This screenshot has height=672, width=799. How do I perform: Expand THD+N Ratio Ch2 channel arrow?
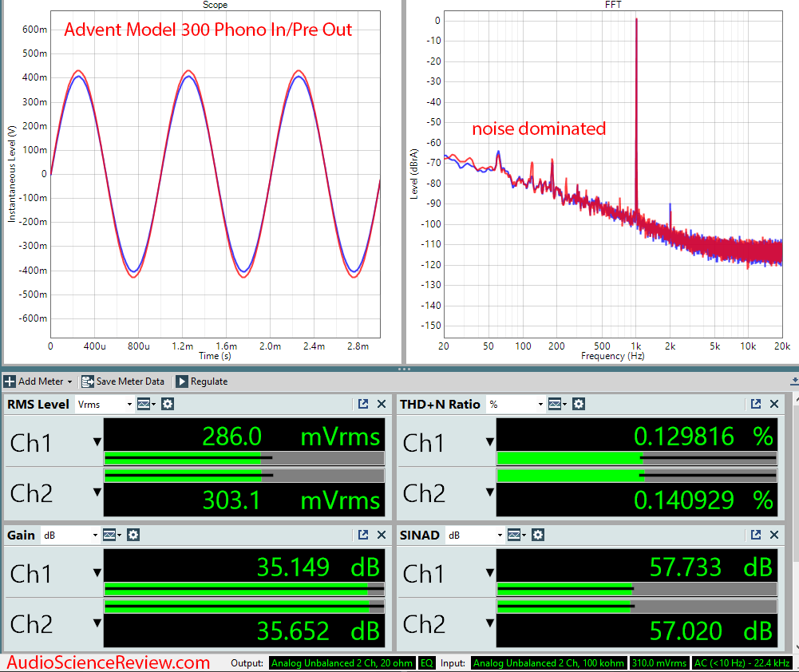click(489, 492)
